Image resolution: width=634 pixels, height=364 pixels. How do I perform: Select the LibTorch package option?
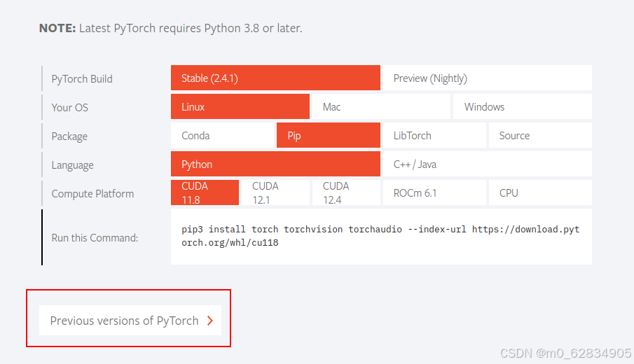click(x=434, y=135)
